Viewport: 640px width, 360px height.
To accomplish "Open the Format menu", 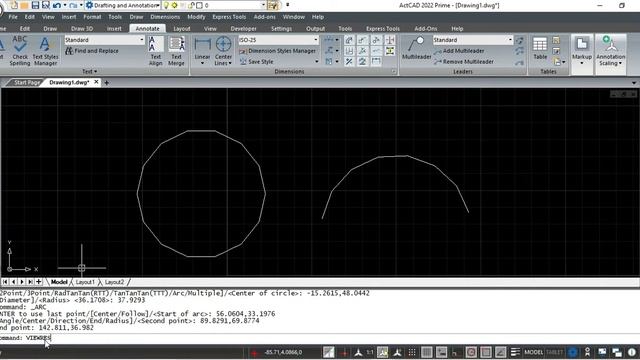I will tap(92, 17).
